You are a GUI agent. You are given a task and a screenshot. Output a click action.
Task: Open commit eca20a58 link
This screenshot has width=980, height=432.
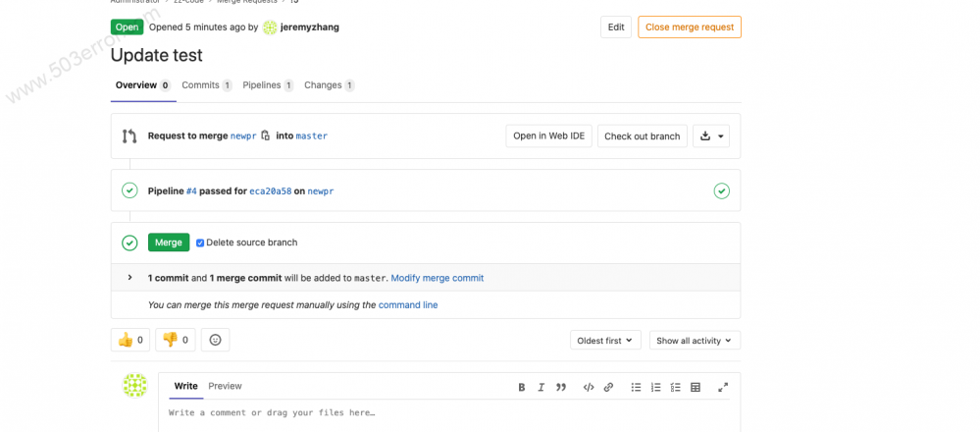click(271, 191)
